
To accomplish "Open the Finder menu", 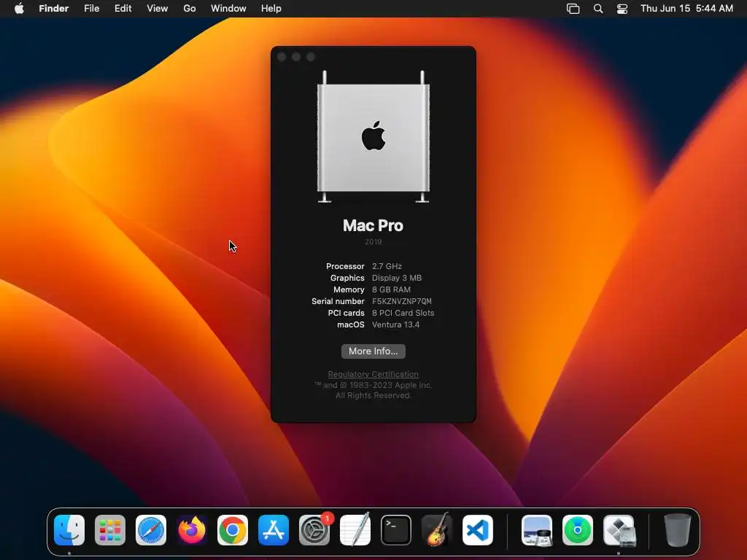I will pos(54,9).
